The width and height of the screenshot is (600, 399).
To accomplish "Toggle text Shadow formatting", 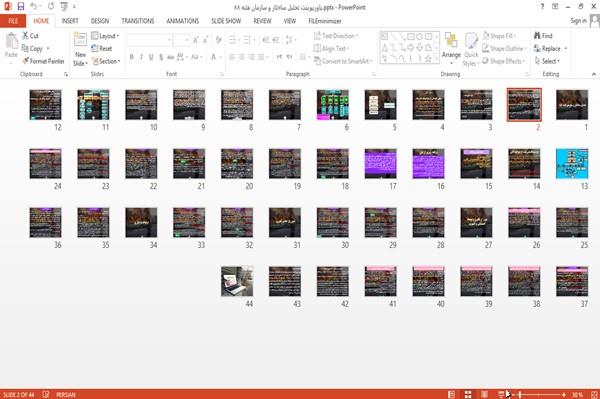I will click(x=161, y=57).
